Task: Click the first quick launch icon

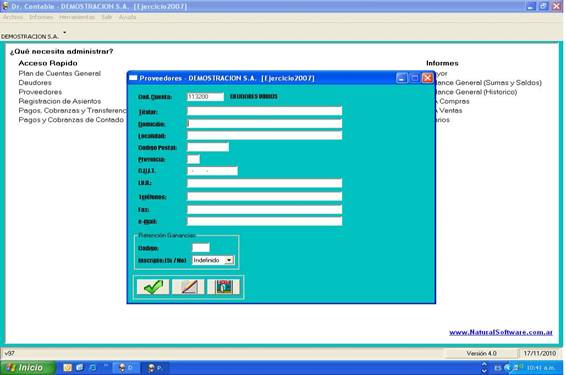Action: 68,368
